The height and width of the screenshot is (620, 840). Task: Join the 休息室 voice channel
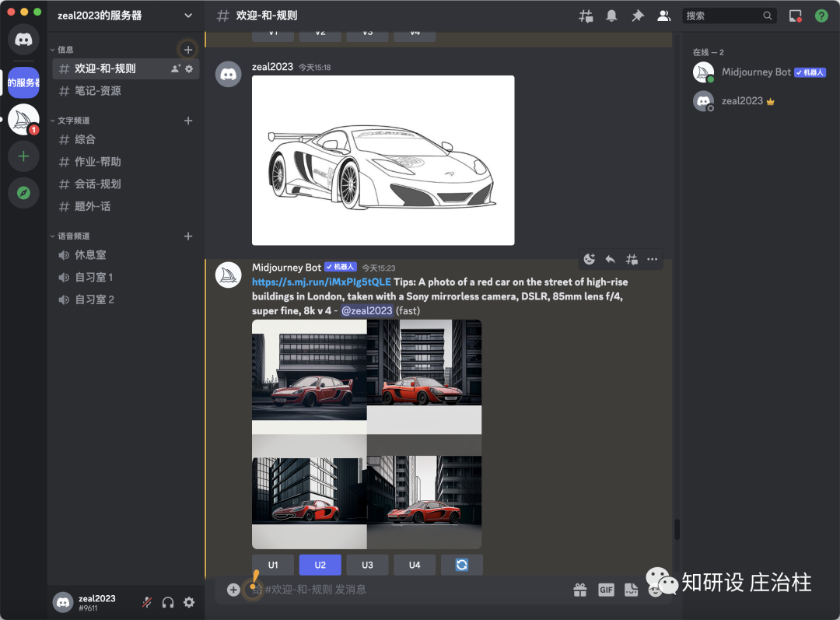click(126, 255)
